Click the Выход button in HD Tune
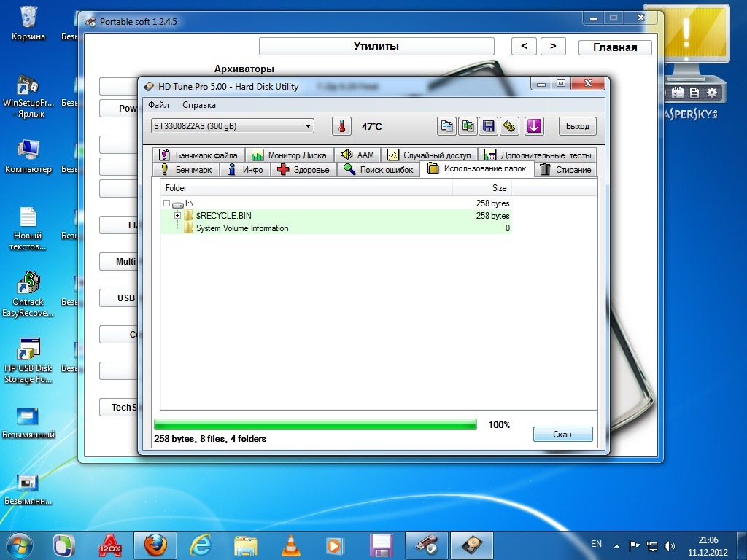Viewport: 747px width, 560px height. pyautogui.click(x=578, y=126)
